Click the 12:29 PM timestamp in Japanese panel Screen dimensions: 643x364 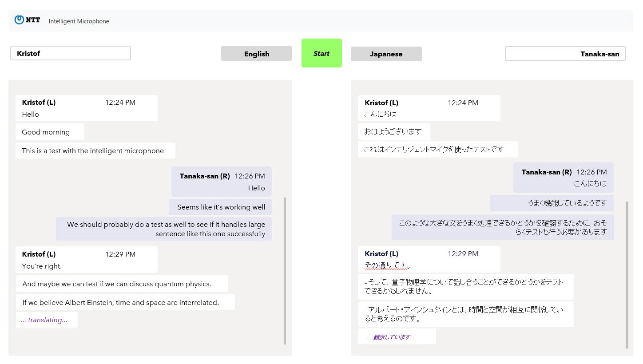(463, 253)
